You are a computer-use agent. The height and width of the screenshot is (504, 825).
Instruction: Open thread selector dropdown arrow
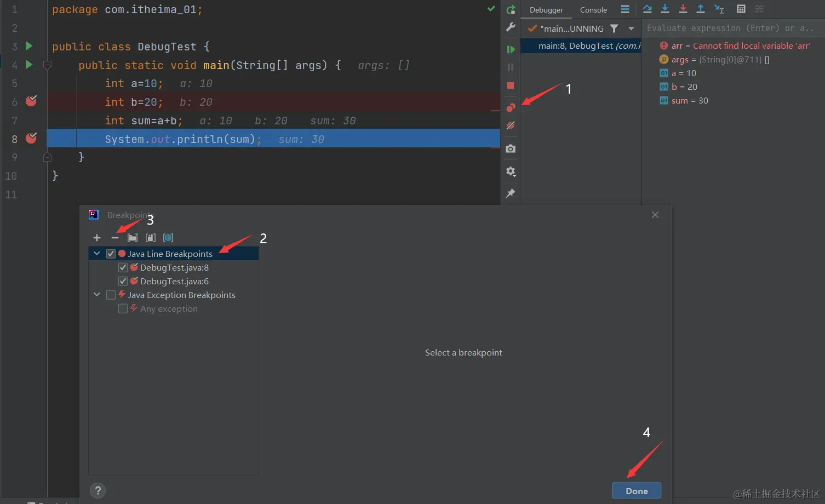tap(631, 28)
